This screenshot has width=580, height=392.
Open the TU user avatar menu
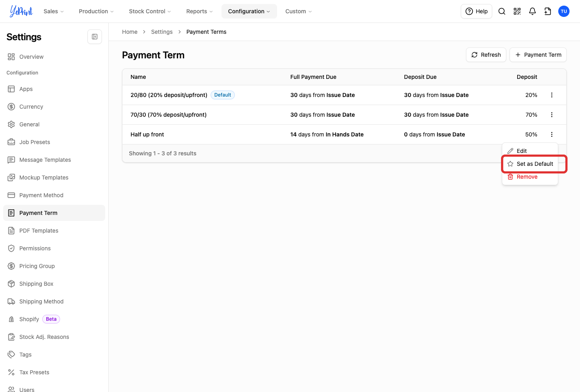(564, 11)
